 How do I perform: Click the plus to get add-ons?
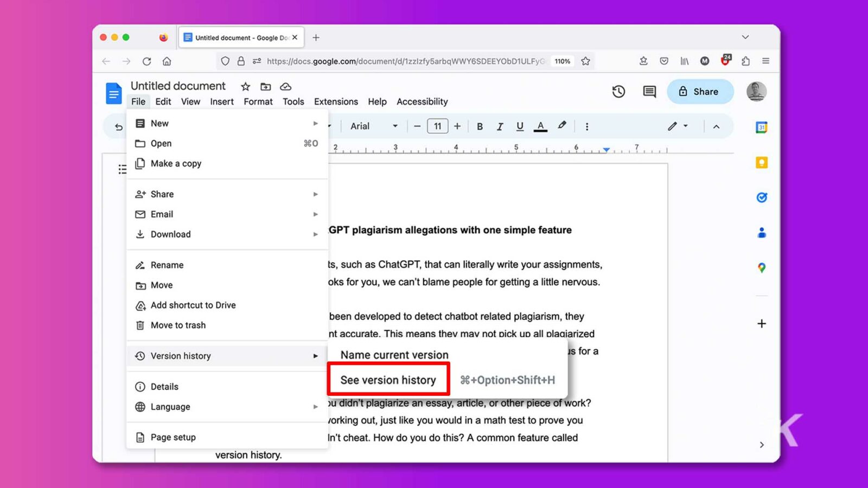[x=762, y=324]
